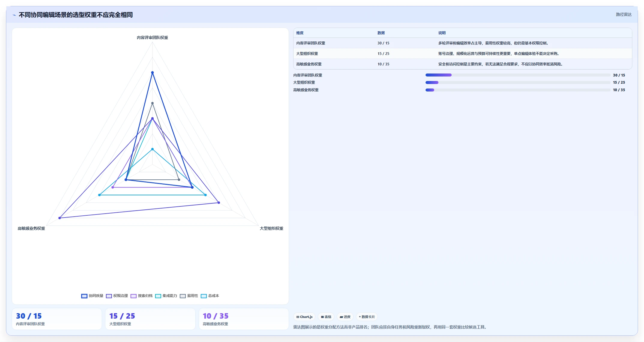Click the 表格 chip
644x342 pixels.
pyautogui.click(x=326, y=317)
